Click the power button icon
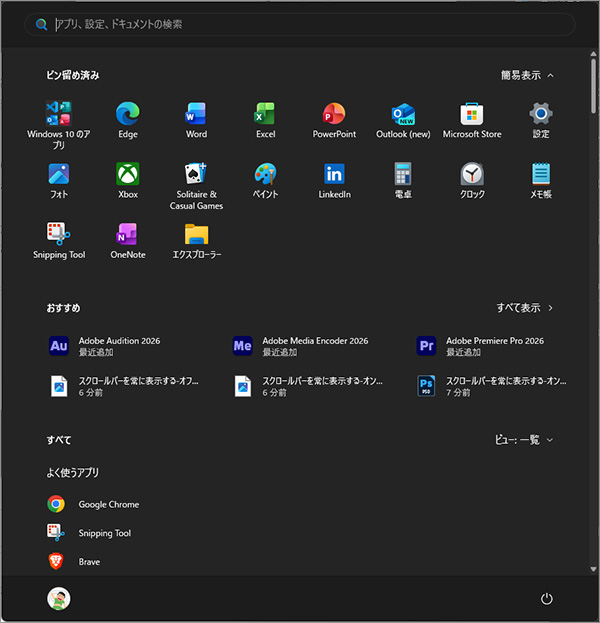Viewport: 600px width, 623px height. click(546, 599)
